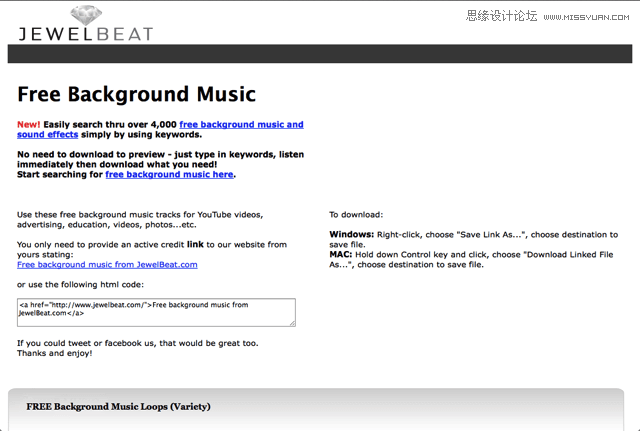The height and width of the screenshot is (431, 640).
Task: Click the JewelBeat diamond logo
Action: (x=86, y=16)
